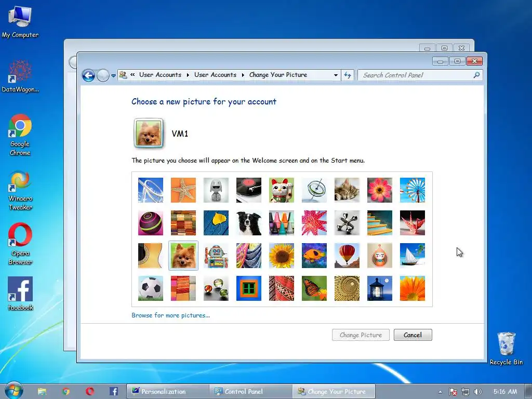Pick the orange cartoon doll picture
The width and height of the screenshot is (532, 399).
pyautogui.click(x=380, y=256)
